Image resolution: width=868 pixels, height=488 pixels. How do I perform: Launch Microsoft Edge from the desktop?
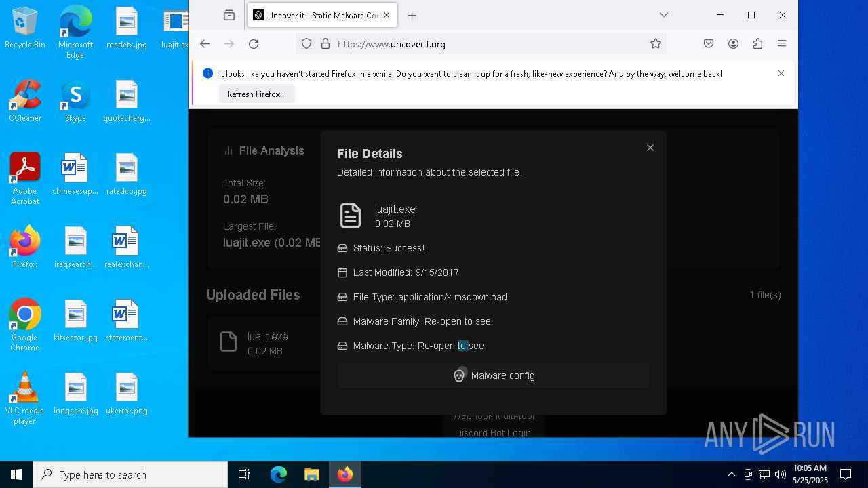click(x=75, y=33)
